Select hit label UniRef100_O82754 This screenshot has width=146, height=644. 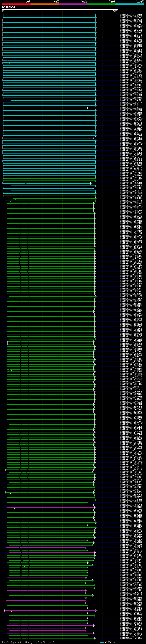tap(131, 344)
